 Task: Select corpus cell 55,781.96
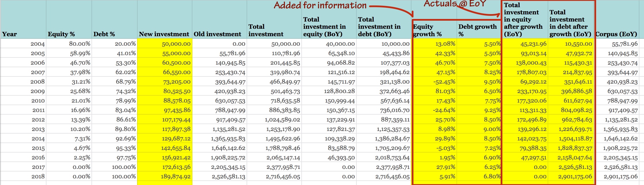point(617,44)
